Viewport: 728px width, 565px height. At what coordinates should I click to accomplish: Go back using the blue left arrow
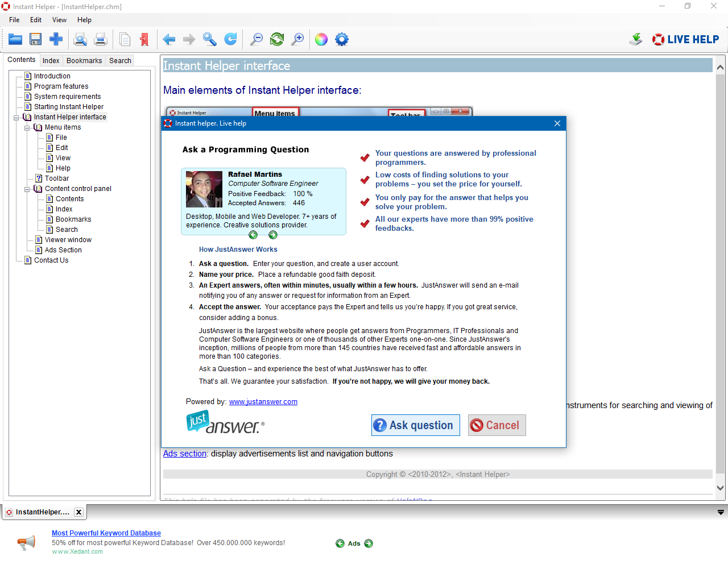point(169,39)
